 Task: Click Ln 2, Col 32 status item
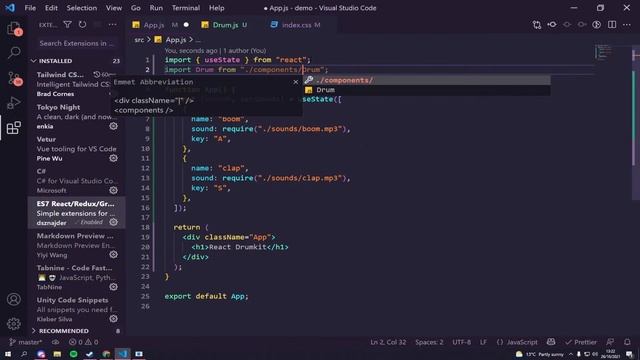pos(388,342)
